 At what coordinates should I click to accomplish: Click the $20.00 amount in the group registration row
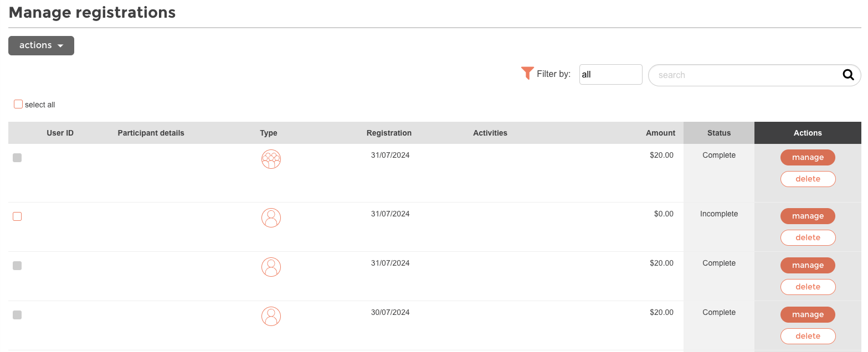coord(661,155)
